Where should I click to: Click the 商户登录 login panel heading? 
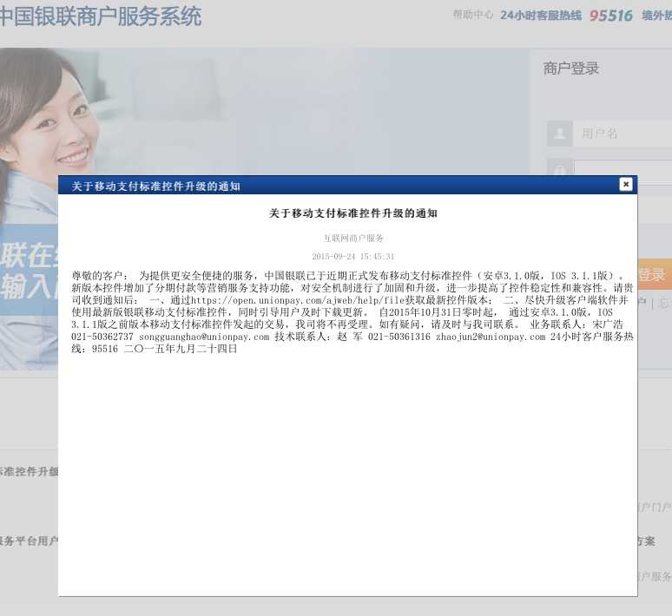pyautogui.click(x=571, y=69)
